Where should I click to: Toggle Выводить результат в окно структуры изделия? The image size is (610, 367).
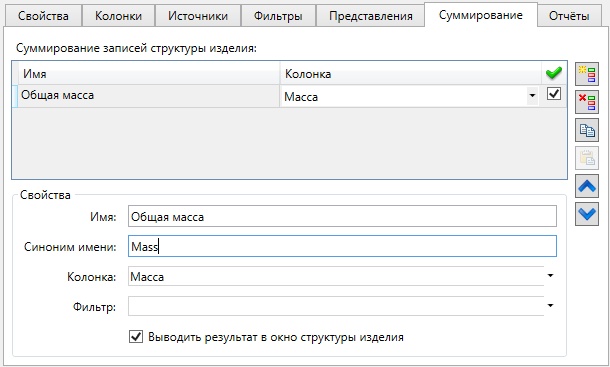[136, 337]
